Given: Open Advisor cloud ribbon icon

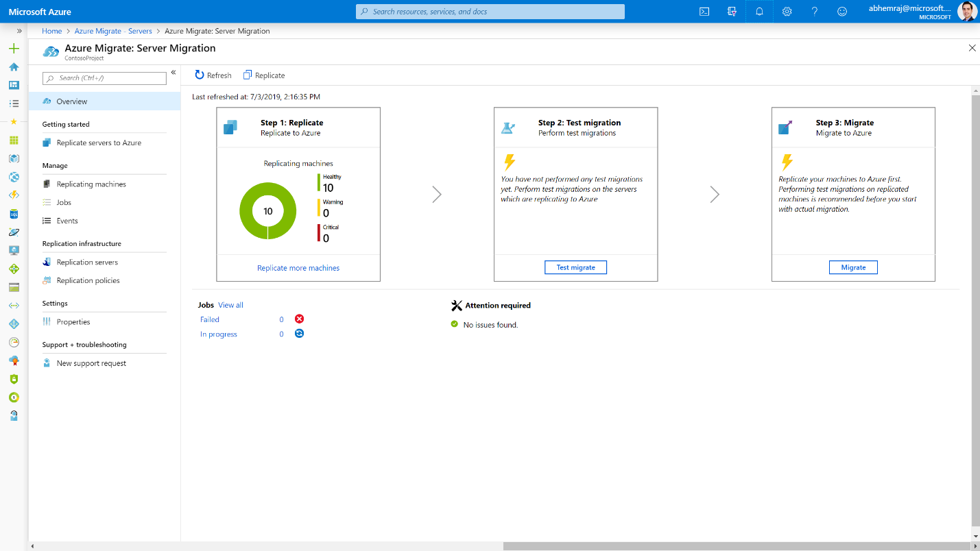Looking at the screenshot, I should 14,360.
